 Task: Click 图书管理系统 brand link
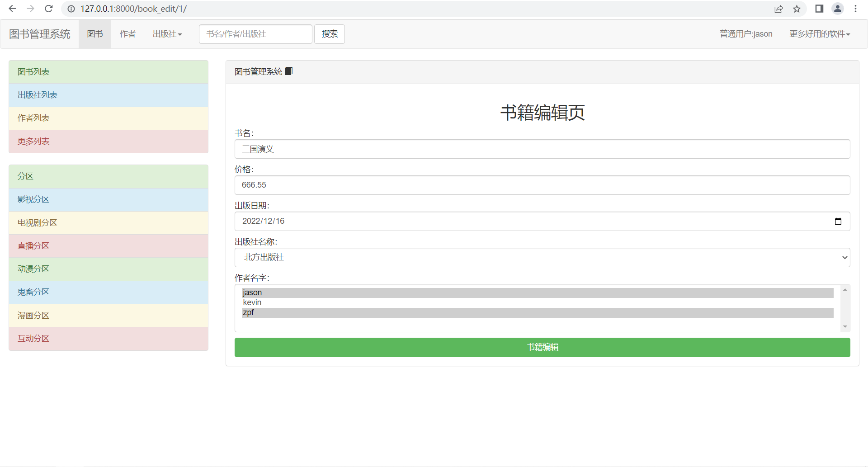(x=40, y=34)
